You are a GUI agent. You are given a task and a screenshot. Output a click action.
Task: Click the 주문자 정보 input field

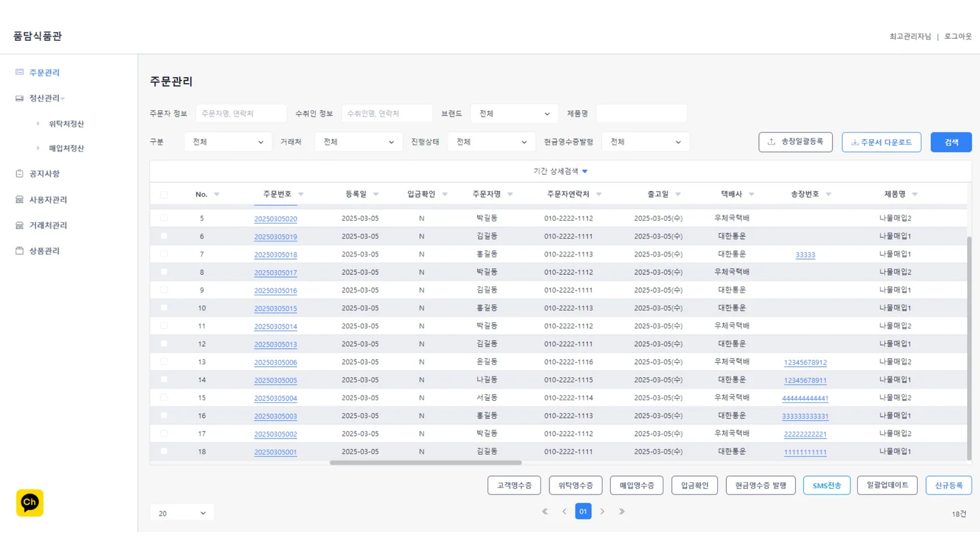point(241,114)
